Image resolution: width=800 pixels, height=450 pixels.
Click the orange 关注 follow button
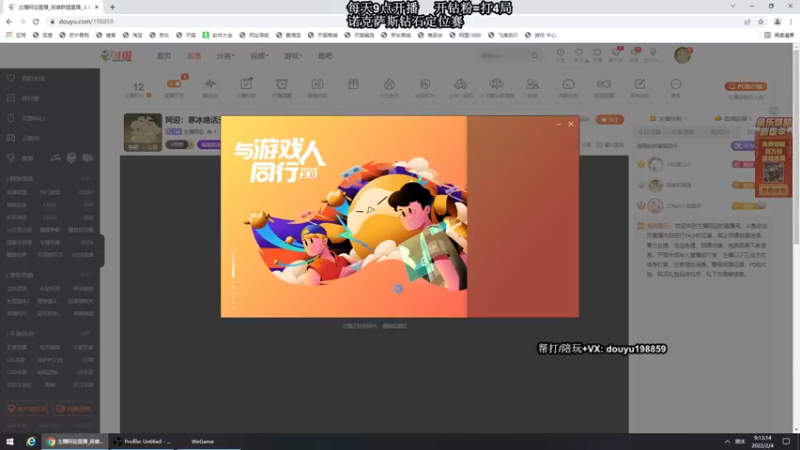point(610,120)
